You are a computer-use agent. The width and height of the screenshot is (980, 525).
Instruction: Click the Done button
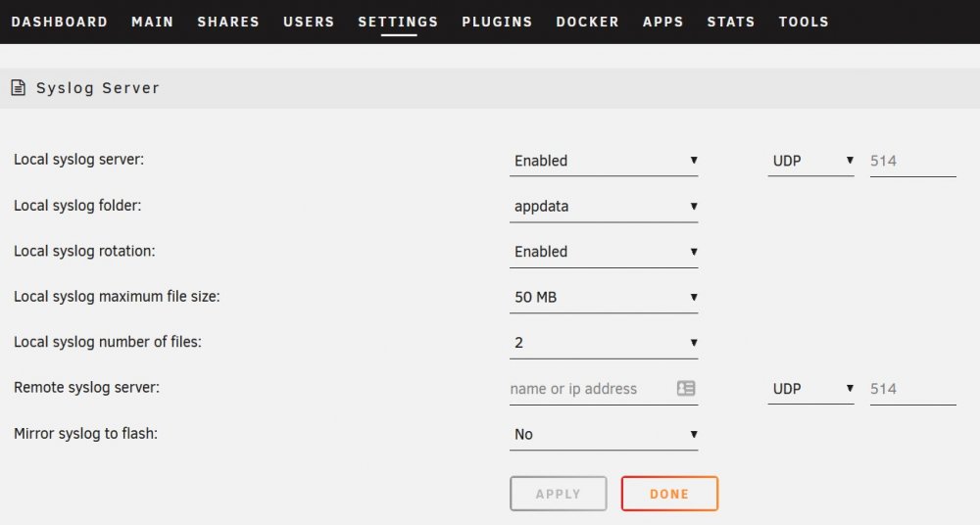click(669, 494)
